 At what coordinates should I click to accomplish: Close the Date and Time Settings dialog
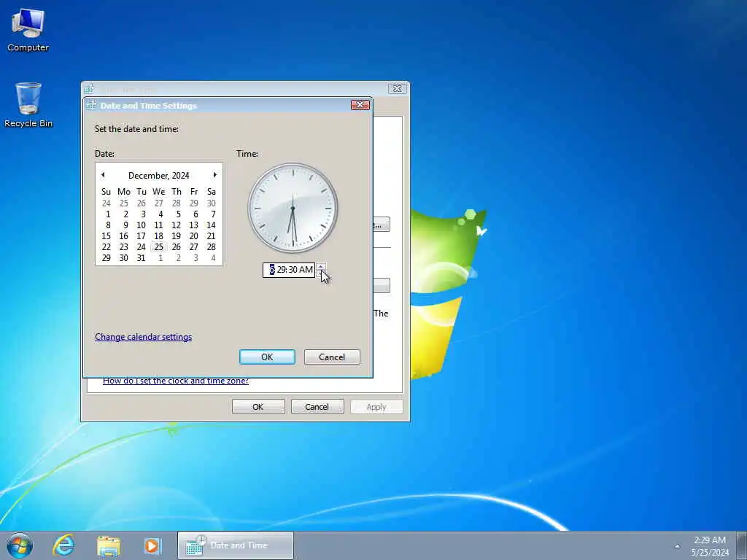pos(360,105)
